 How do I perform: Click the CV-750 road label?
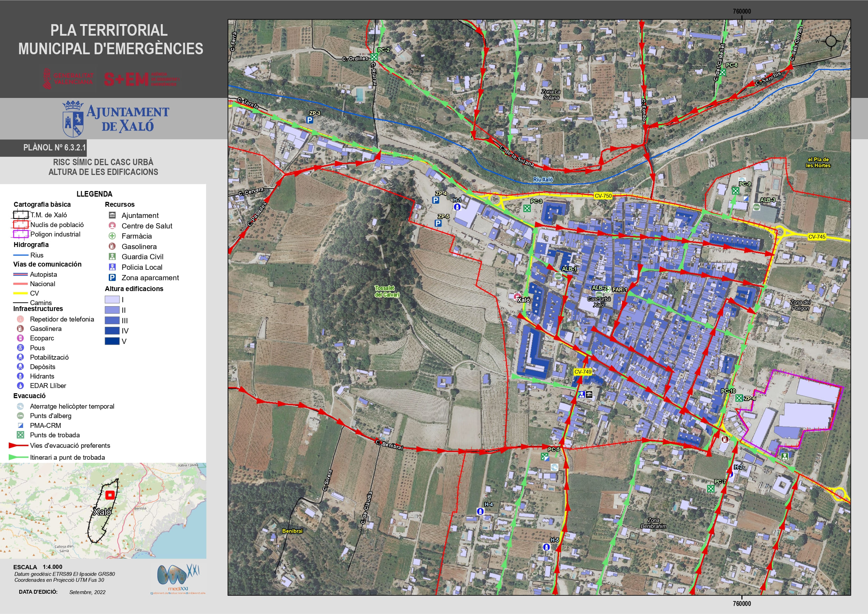[603, 196]
